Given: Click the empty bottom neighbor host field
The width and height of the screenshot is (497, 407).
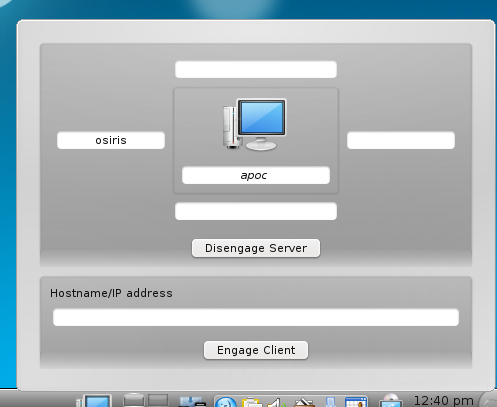Looking at the screenshot, I should tap(256, 211).
